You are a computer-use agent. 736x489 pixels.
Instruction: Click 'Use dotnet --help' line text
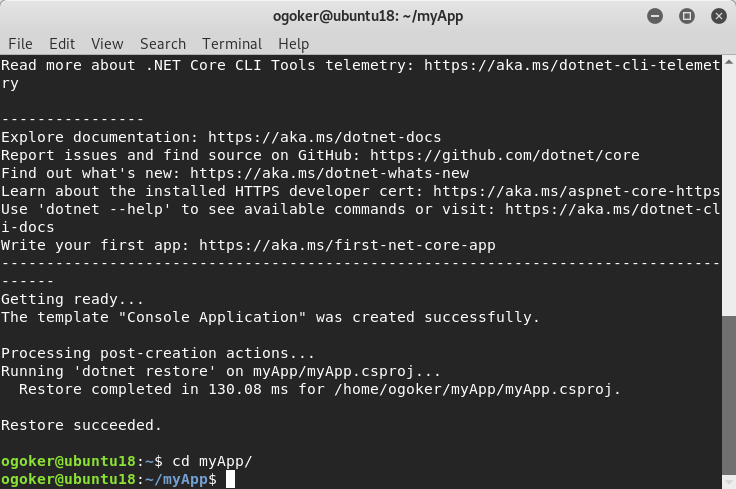(x=360, y=209)
